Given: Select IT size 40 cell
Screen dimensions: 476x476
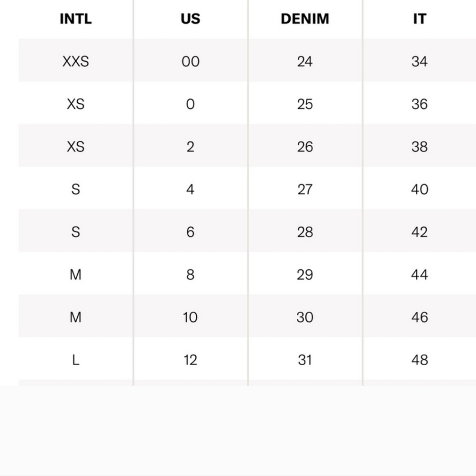Looking at the screenshot, I should coord(419,189).
